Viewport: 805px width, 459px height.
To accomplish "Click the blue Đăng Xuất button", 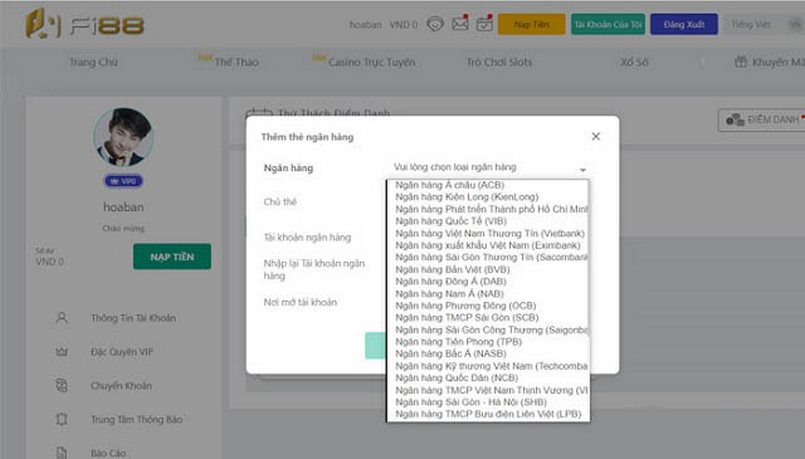I will tap(684, 25).
